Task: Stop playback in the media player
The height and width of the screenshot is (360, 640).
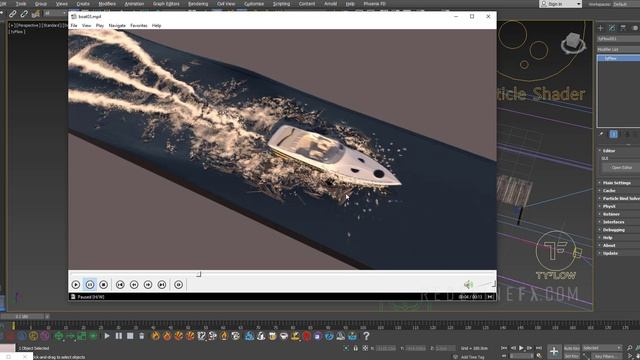Action: pyautogui.click(x=104, y=284)
